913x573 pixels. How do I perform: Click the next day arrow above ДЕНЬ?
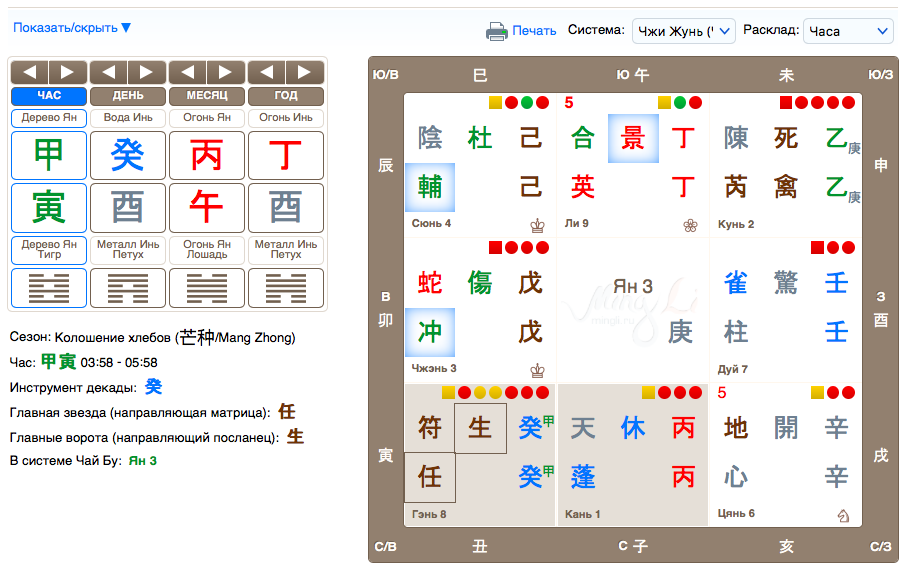pyautogui.click(x=146, y=72)
